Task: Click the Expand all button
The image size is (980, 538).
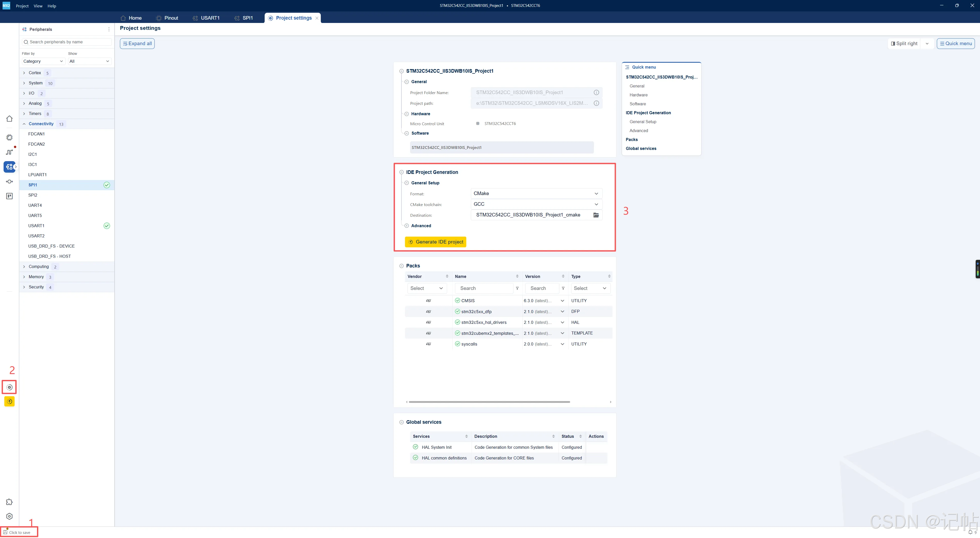Action: pyautogui.click(x=137, y=44)
